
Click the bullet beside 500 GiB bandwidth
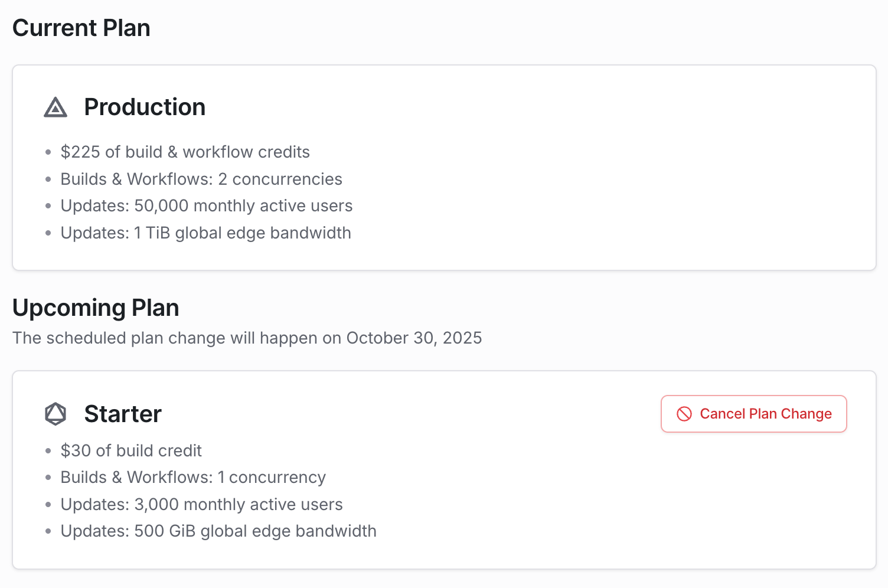[48, 531]
